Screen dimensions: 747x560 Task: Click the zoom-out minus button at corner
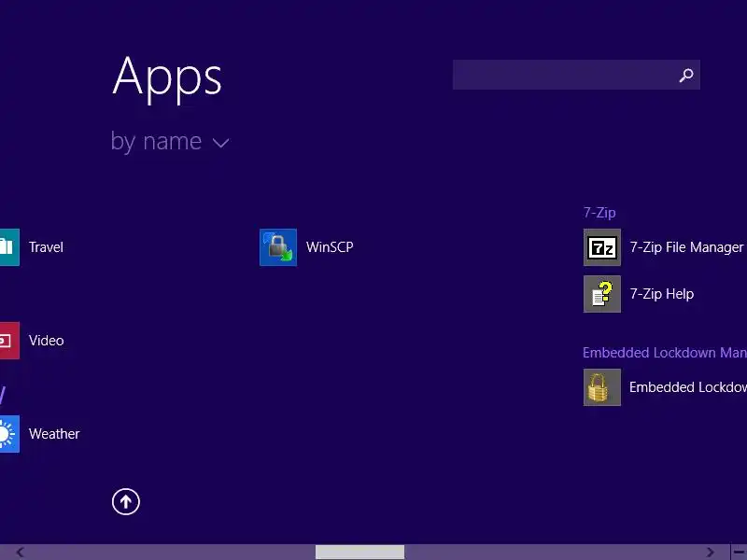(x=739, y=553)
